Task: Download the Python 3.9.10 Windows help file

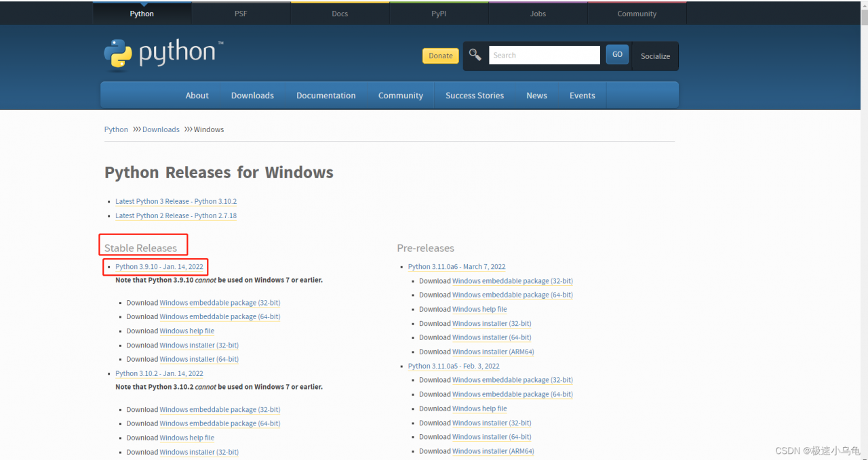Action: pos(186,331)
